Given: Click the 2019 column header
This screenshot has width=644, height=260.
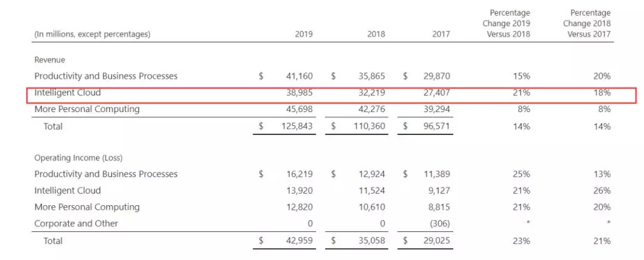Looking at the screenshot, I should tap(304, 34).
